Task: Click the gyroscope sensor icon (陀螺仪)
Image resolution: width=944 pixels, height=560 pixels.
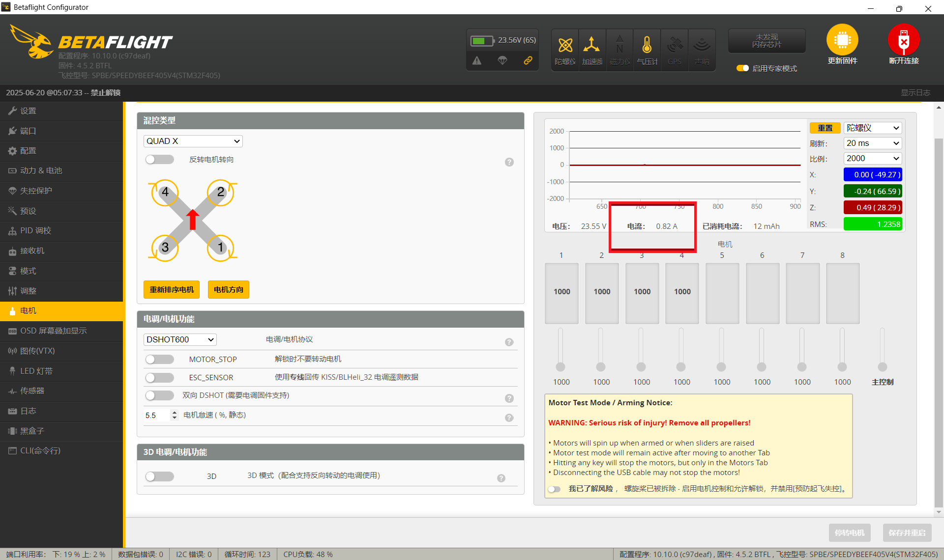Action: (565, 50)
